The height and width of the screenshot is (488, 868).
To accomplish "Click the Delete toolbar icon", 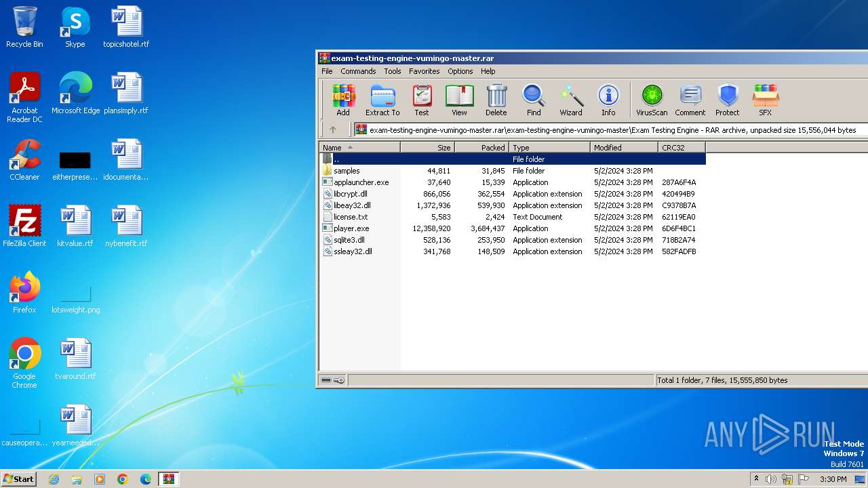I will coord(496,100).
